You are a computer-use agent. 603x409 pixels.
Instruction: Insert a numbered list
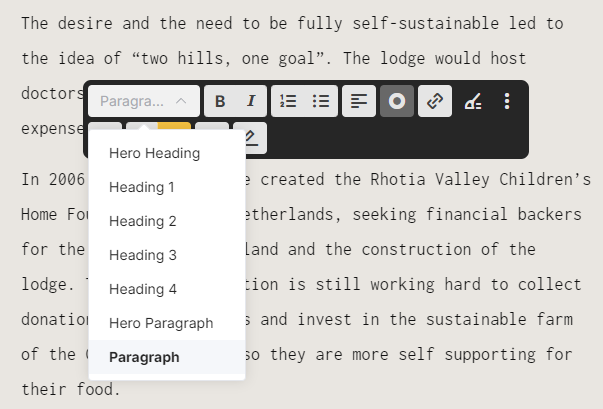tap(288, 101)
